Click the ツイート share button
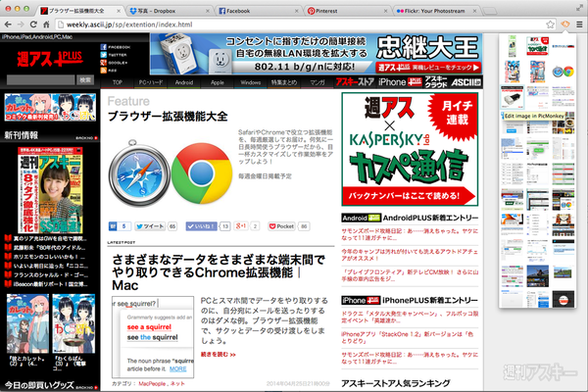The image size is (588, 392). click(150, 226)
